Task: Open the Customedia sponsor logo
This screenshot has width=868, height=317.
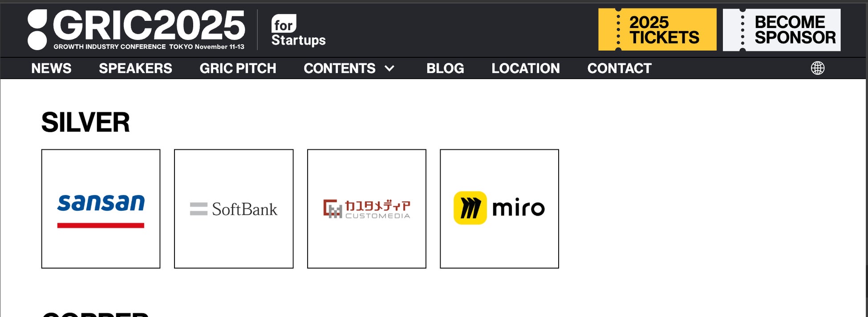Action: click(366, 209)
